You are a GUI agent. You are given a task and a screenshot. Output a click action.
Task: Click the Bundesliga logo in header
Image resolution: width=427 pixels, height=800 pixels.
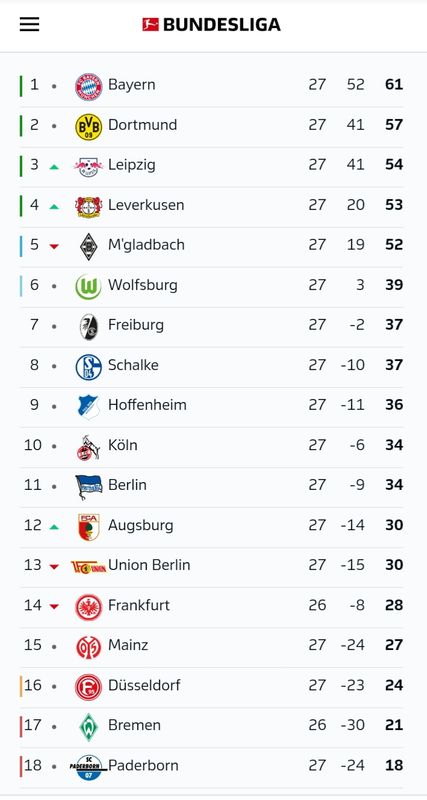[211, 24]
